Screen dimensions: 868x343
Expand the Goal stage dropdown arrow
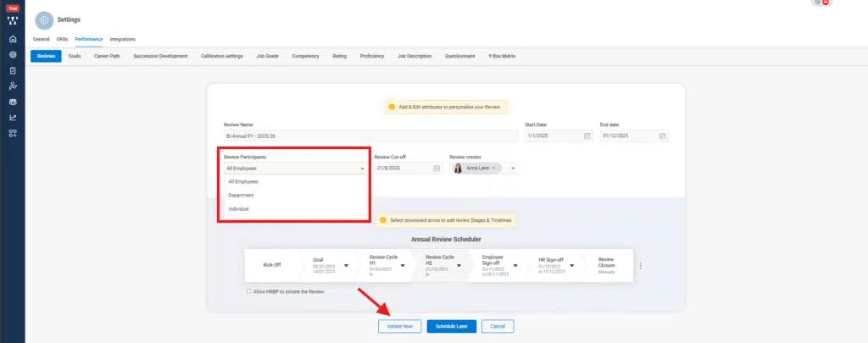coord(346,264)
